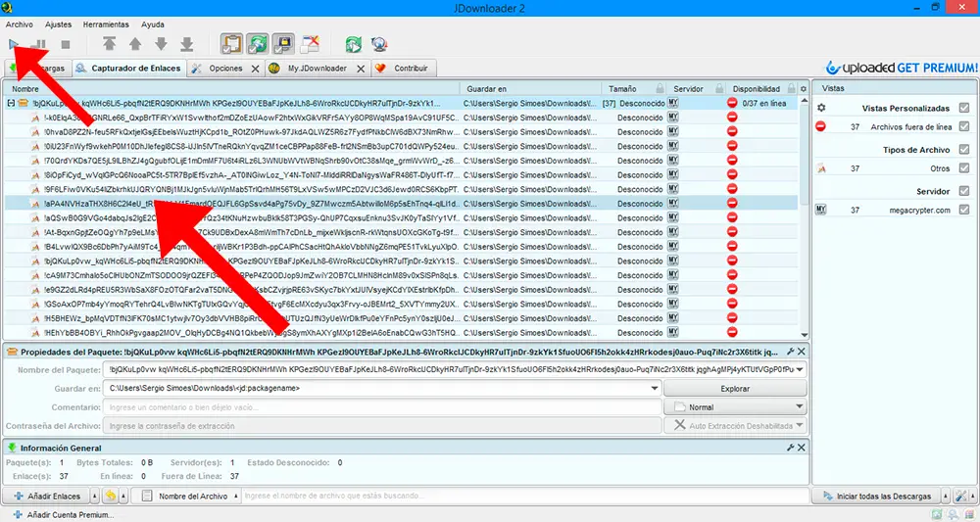This screenshot has height=522, width=980.
Task: Toggle the Otros file type checkbox
Action: 964,168
